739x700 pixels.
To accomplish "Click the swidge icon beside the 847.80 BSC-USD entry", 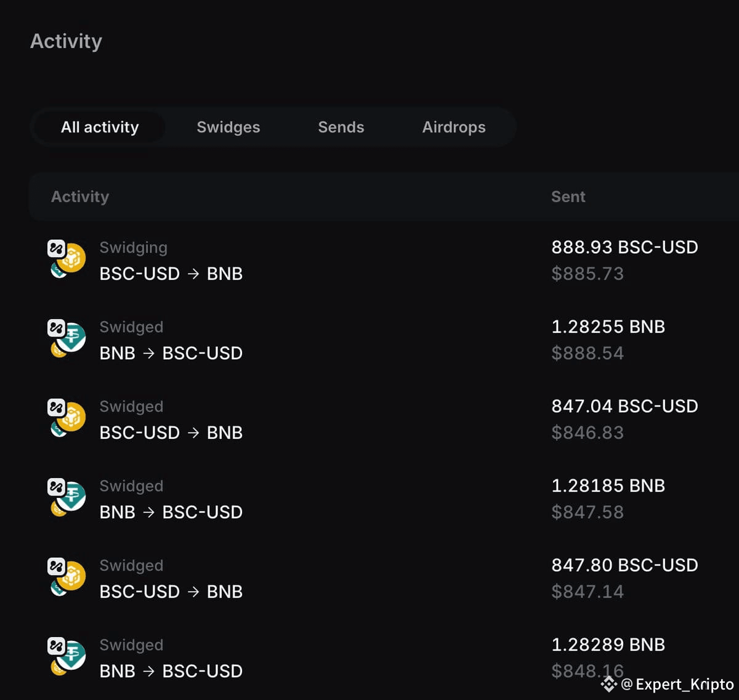I will tap(57, 566).
